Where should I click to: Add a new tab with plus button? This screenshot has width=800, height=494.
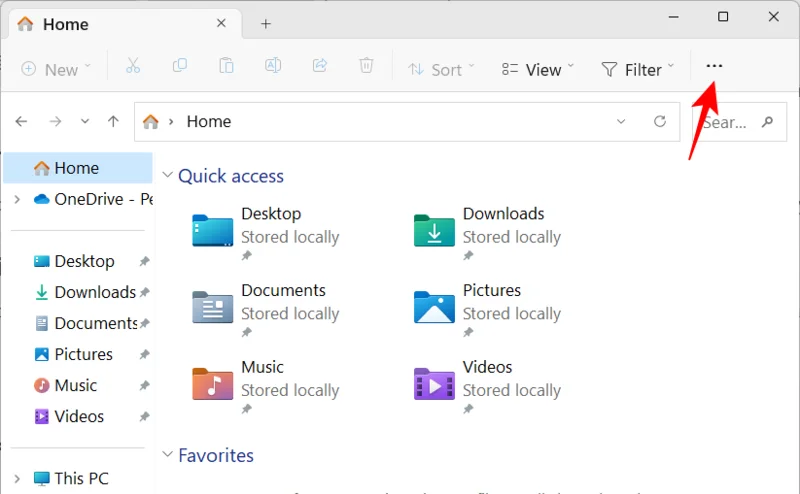point(265,23)
